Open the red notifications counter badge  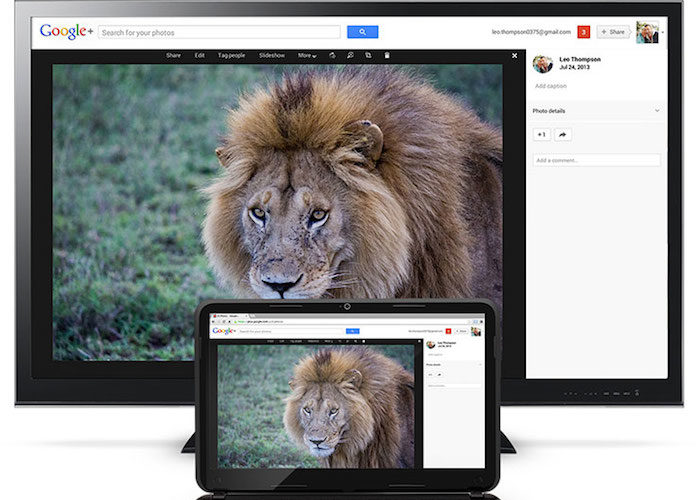tap(584, 32)
